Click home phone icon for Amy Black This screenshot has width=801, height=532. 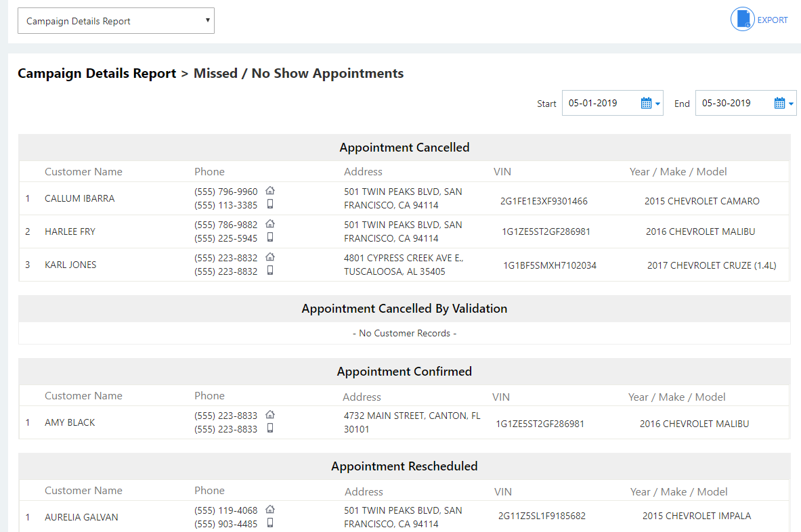click(270, 415)
